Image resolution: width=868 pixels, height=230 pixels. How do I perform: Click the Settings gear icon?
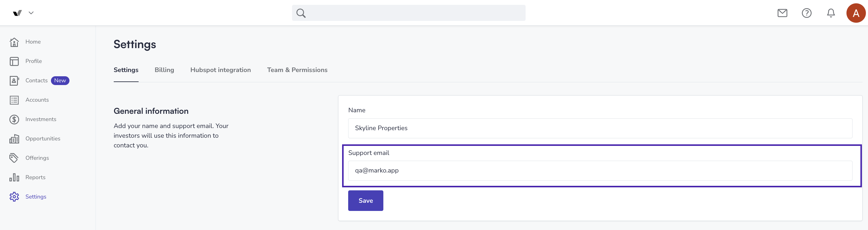point(14,197)
